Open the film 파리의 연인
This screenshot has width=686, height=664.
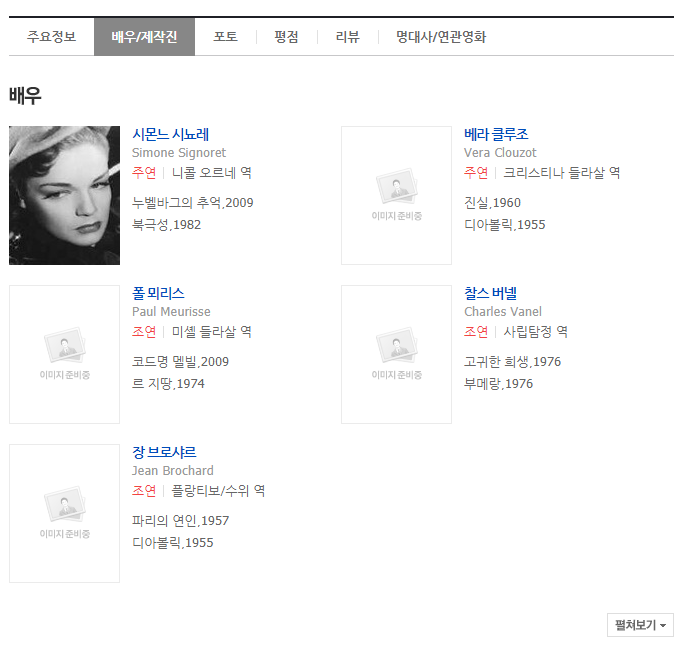(x=165, y=521)
